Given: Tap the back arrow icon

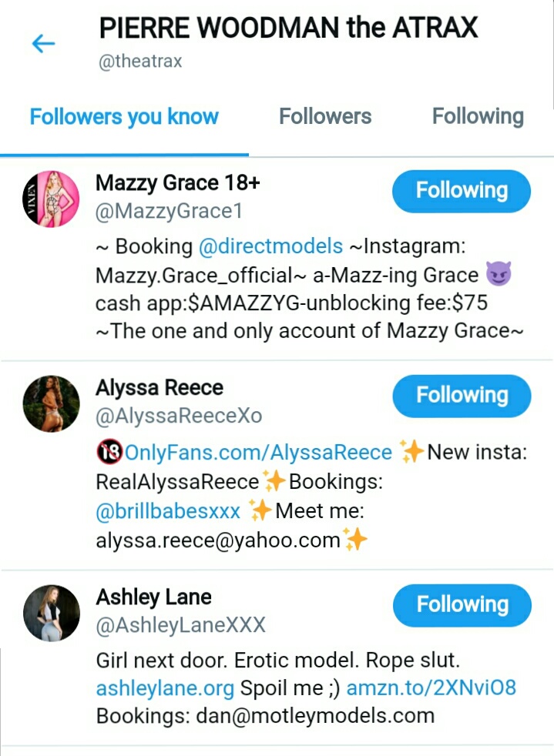Looking at the screenshot, I should [x=43, y=44].
